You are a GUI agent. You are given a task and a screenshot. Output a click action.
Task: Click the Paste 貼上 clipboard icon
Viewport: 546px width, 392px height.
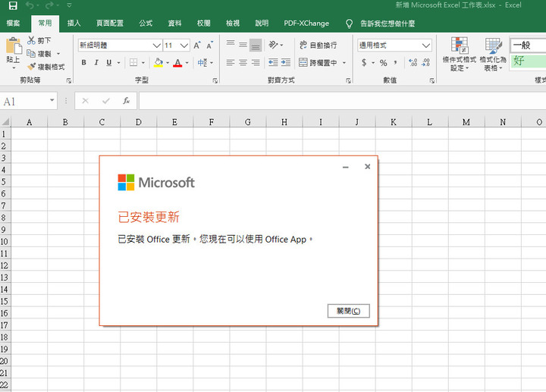click(14, 46)
